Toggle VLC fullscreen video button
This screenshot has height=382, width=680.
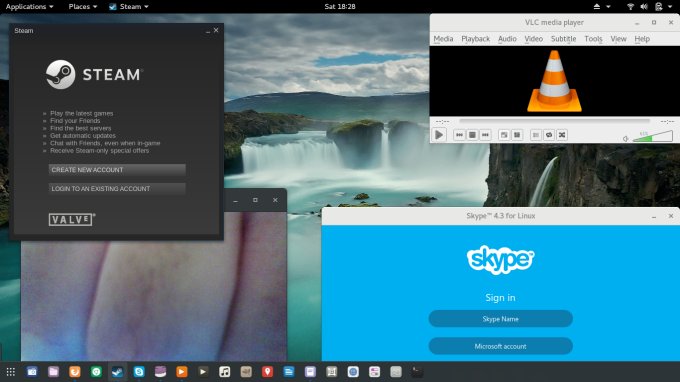[x=504, y=135]
